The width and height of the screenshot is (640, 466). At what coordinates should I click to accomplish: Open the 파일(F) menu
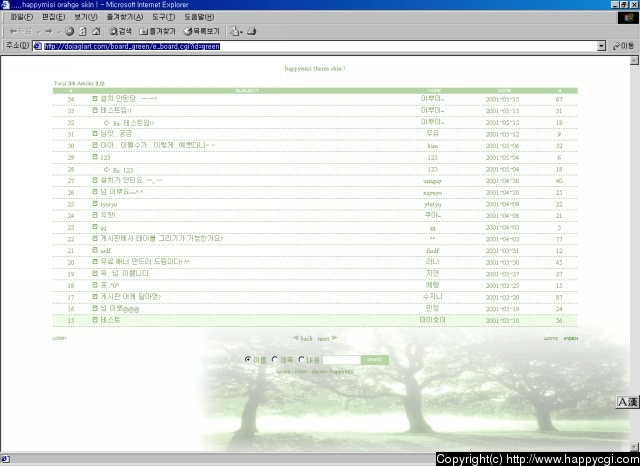[x=22, y=17]
